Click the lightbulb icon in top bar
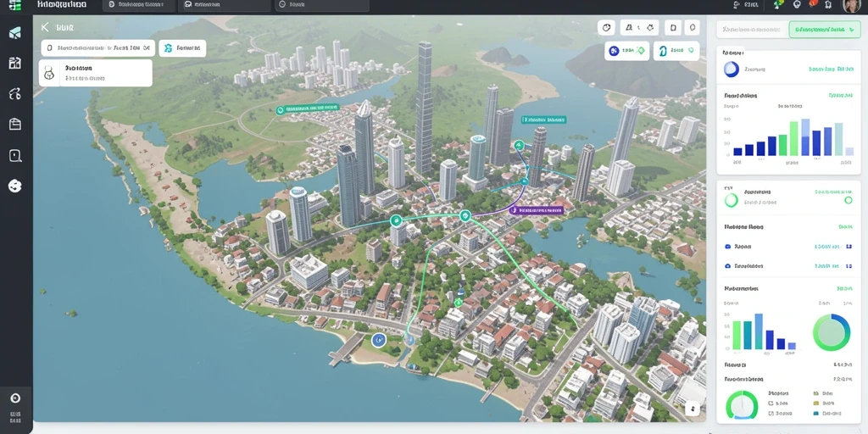Image resolution: width=868 pixels, height=434 pixels. click(x=797, y=4)
